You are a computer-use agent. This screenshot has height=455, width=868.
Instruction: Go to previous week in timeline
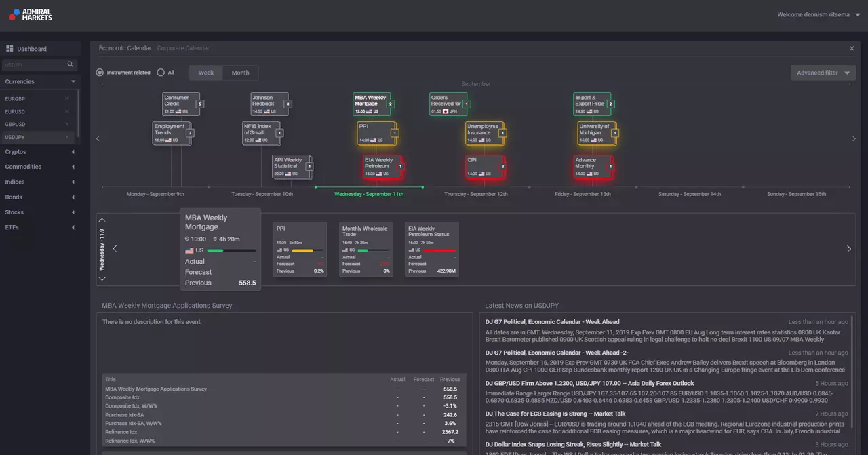(x=98, y=138)
